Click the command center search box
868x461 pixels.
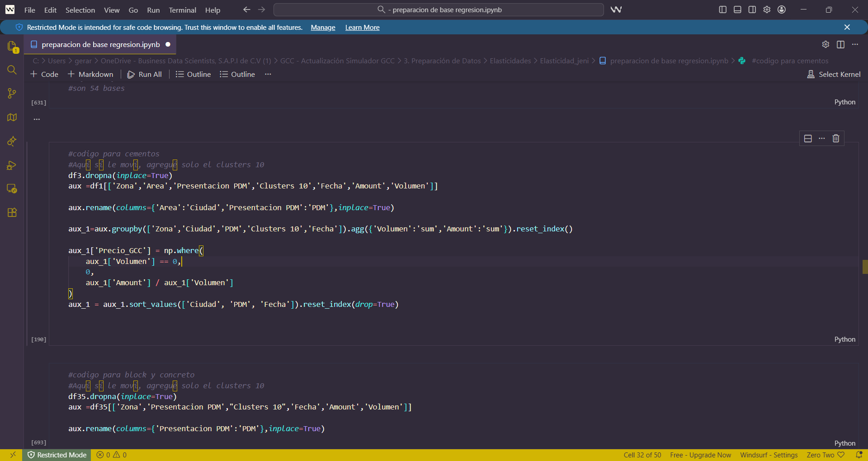(x=439, y=9)
